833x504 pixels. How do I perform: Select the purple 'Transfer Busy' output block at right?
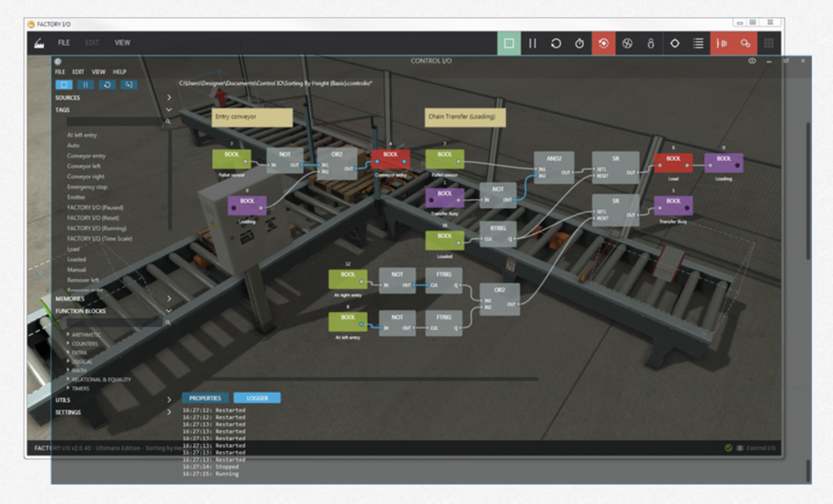point(673,206)
